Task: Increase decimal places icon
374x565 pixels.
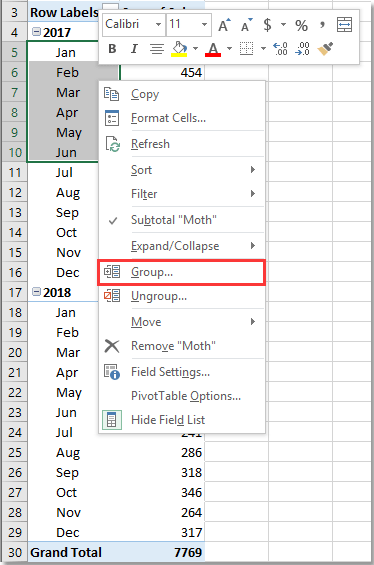Action: pyautogui.click(x=280, y=49)
